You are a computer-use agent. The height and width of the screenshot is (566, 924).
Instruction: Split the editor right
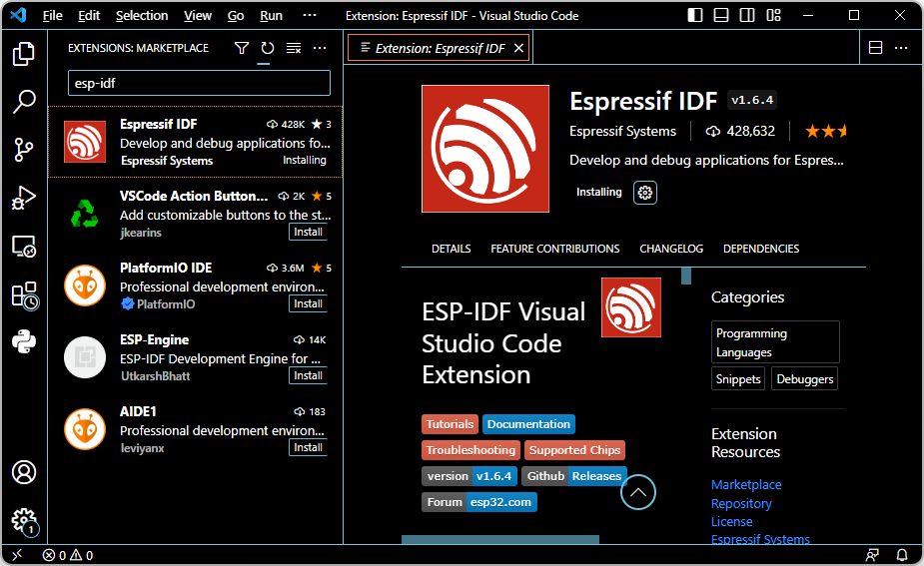[875, 48]
